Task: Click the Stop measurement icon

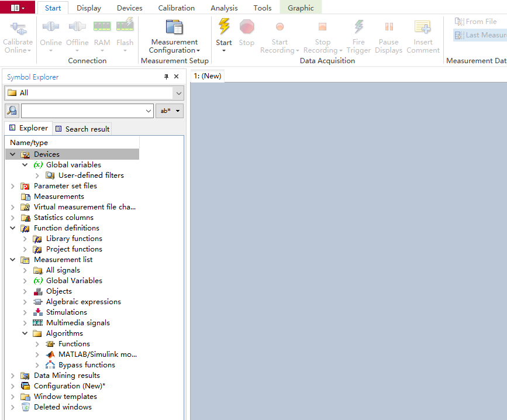Action: pyautogui.click(x=247, y=26)
